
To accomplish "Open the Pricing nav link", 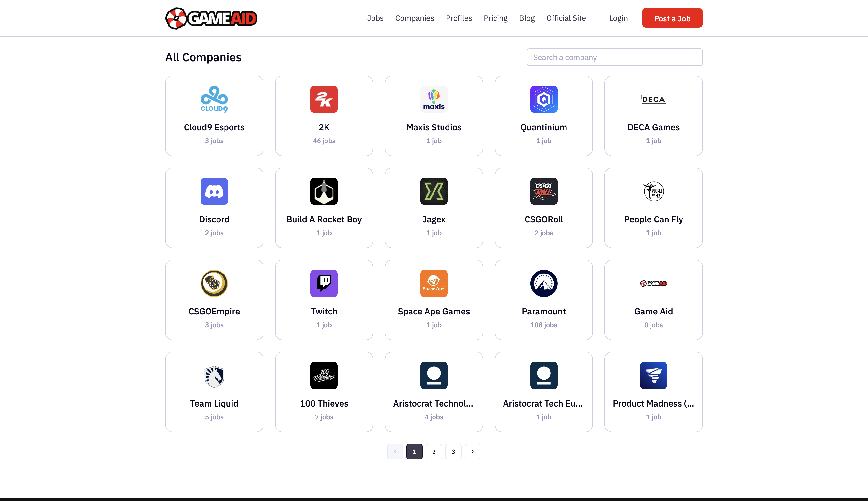I will click(x=495, y=18).
